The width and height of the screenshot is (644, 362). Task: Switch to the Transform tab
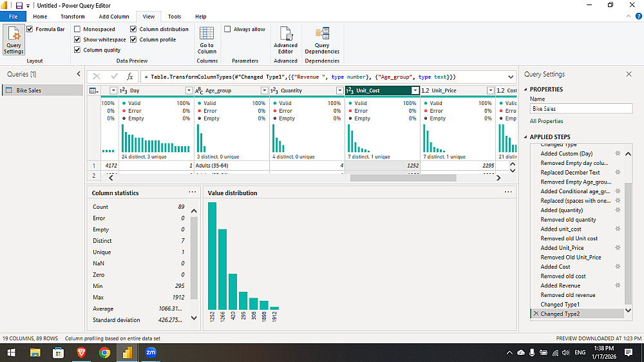[x=73, y=17]
